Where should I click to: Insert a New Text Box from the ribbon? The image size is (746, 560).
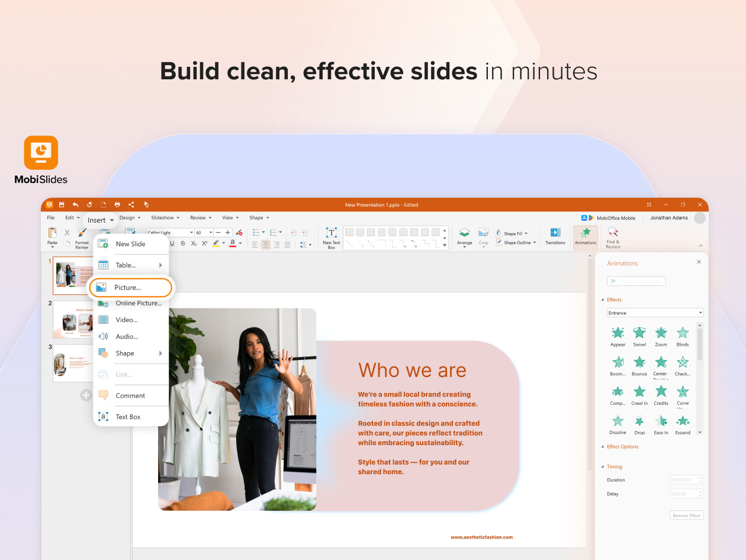(x=331, y=236)
